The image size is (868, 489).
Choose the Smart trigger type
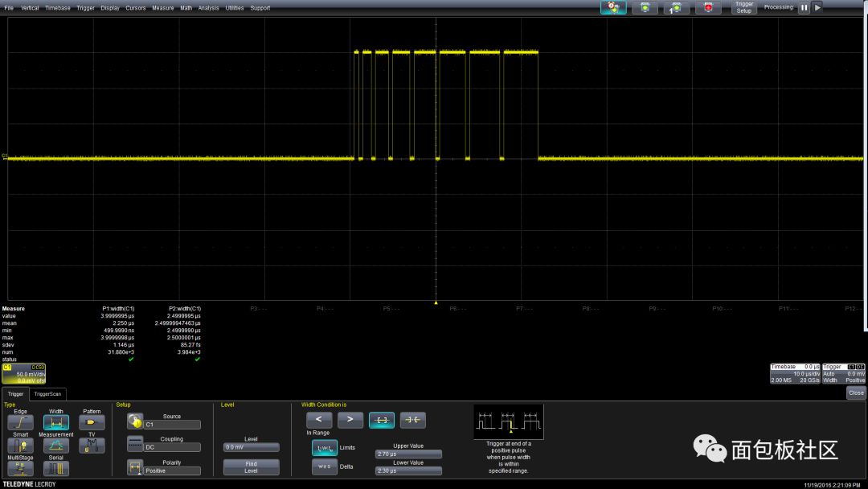20,445
